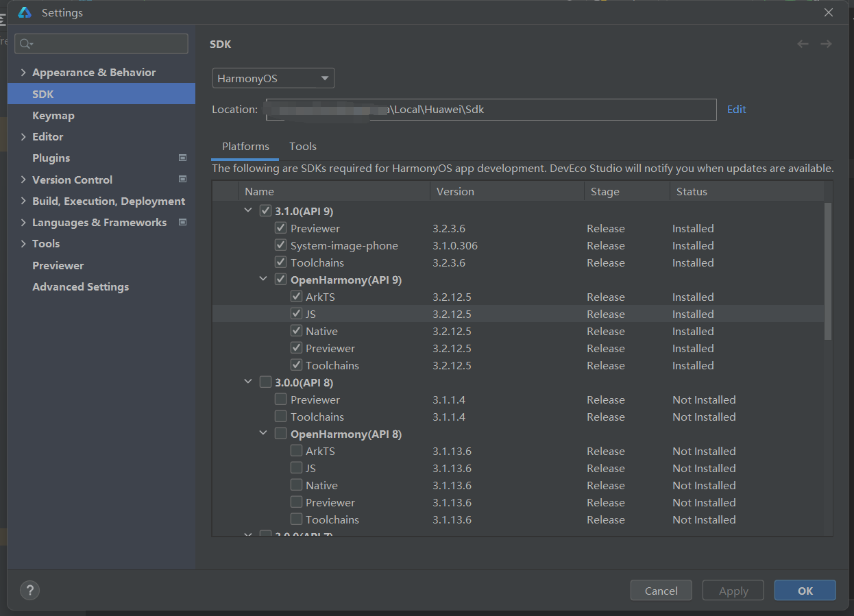
Task: Click the forward navigation arrow
Action: (x=826, y=44)
